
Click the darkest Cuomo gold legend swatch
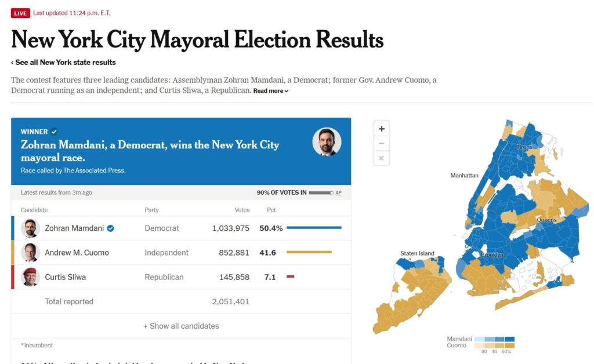click(509, 345)
